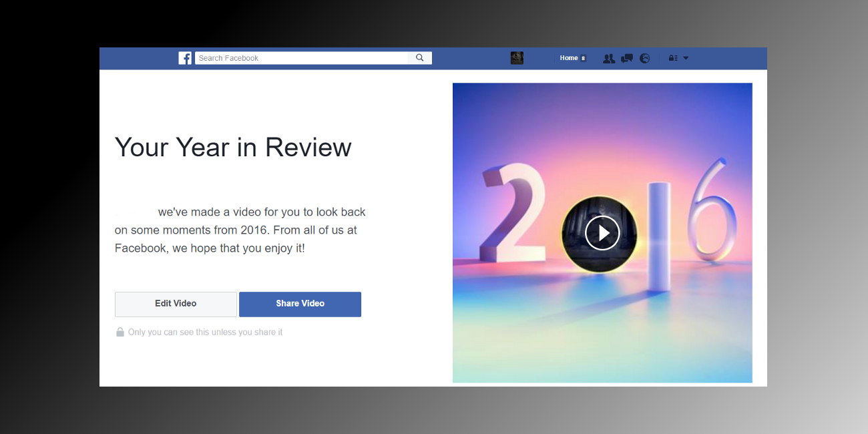Viewport: 868px width, 434px height.
Task: Expand the account dropdown arrow
Action: [686, 58]
